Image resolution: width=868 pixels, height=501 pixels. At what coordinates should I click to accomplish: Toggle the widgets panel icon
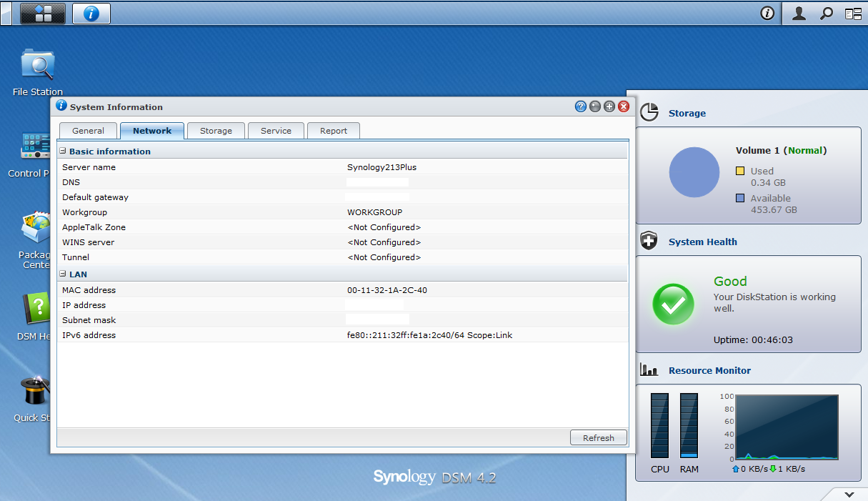[x=853, y=13]
